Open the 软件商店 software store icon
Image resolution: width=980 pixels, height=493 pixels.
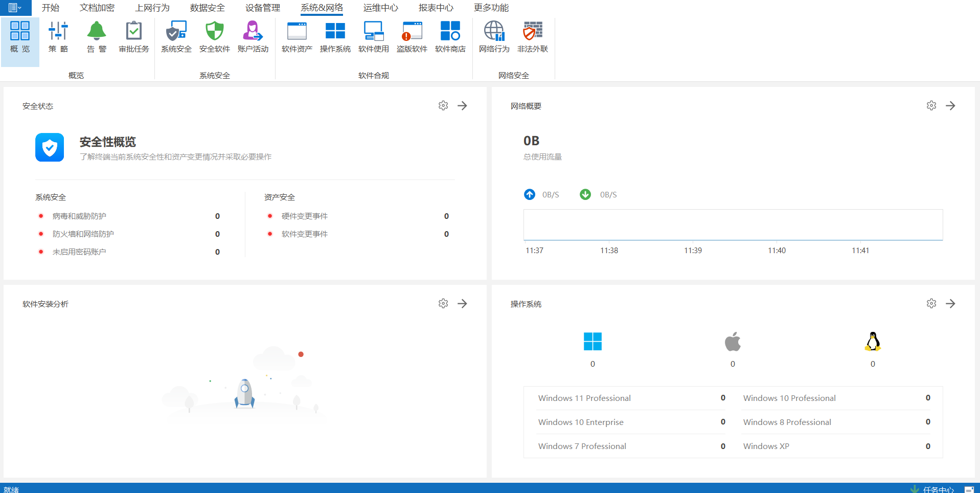pyautogui.click(x=450, y=37)
